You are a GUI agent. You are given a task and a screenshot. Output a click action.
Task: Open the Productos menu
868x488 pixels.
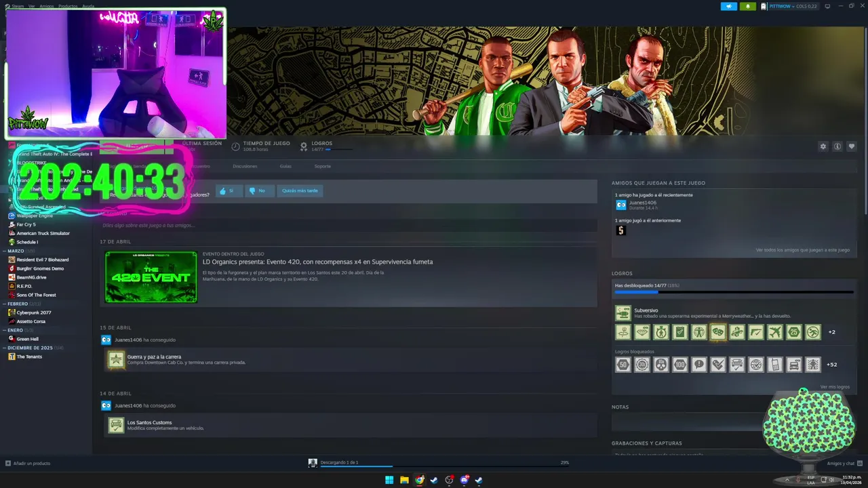(68, 5)
